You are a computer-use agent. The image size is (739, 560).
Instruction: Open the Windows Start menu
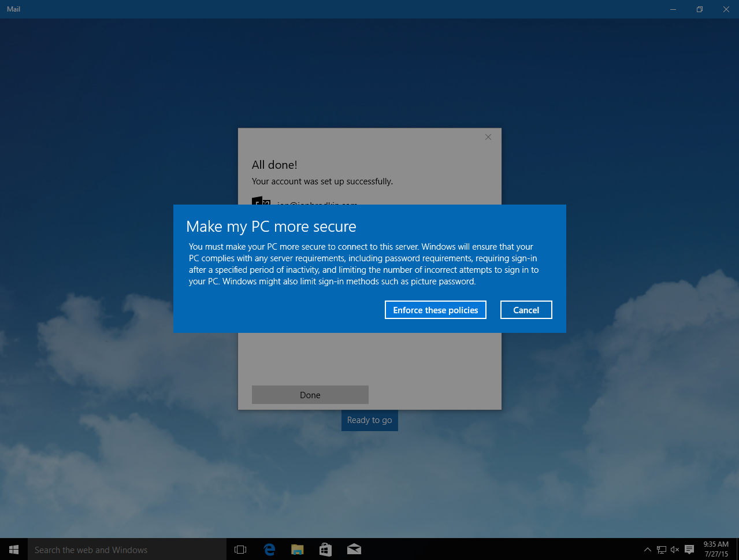14,550
